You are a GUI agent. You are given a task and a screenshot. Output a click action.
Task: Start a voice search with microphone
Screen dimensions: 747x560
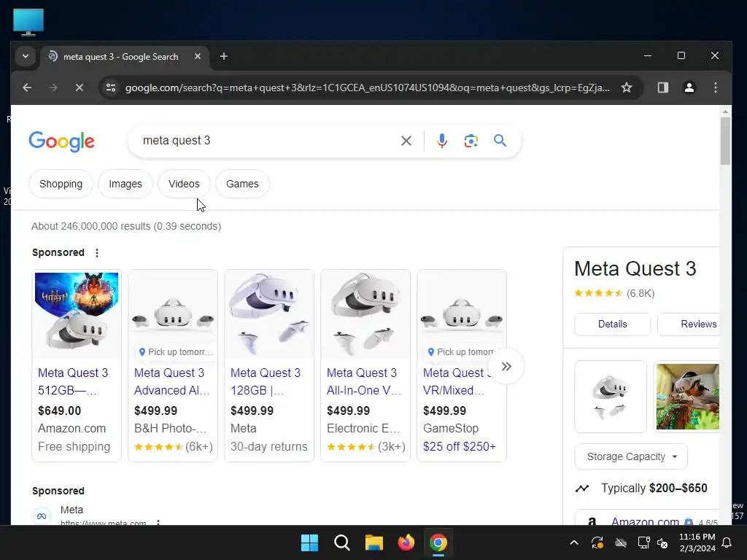(x=441, y=141)
